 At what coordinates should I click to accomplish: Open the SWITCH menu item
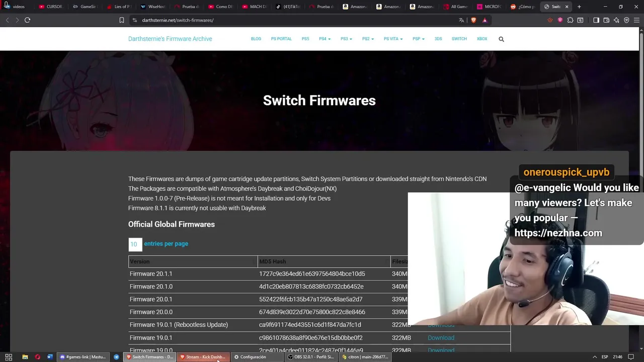(459, 39)
